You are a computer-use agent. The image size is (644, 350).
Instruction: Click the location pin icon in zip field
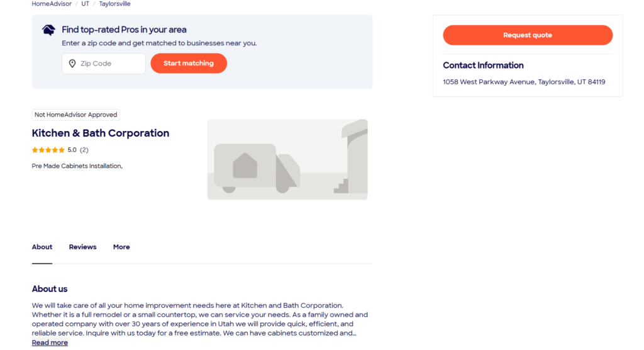(x=72, y=64)
